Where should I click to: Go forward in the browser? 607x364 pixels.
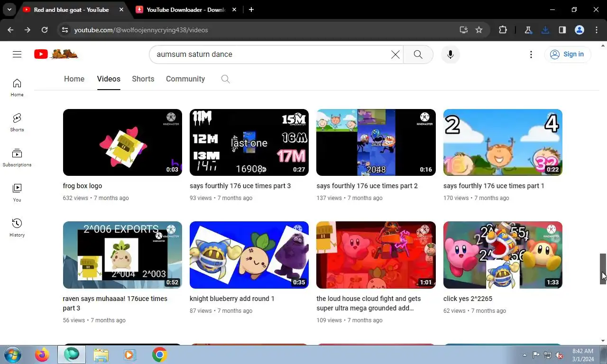tap(28, 30)
